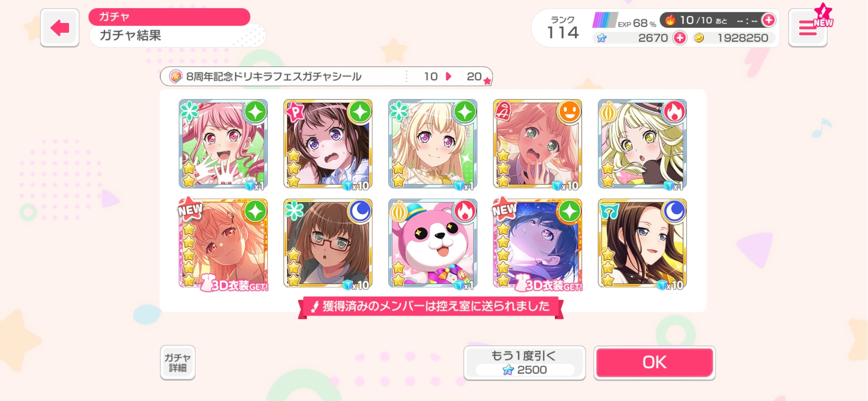Tap the 8th anniversary sticker count bar
The height and width of the screenshot is (401, 868).
point(326,76)
